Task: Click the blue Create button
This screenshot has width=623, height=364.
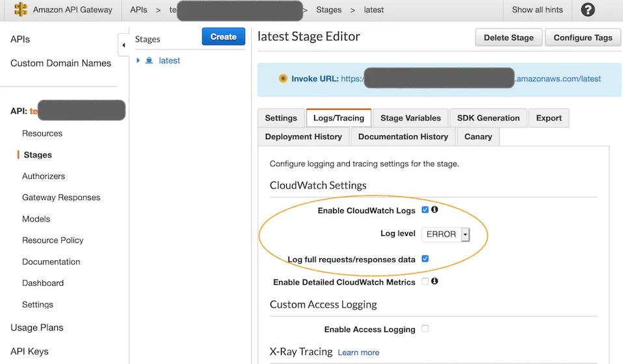Action: click(223, 36)
